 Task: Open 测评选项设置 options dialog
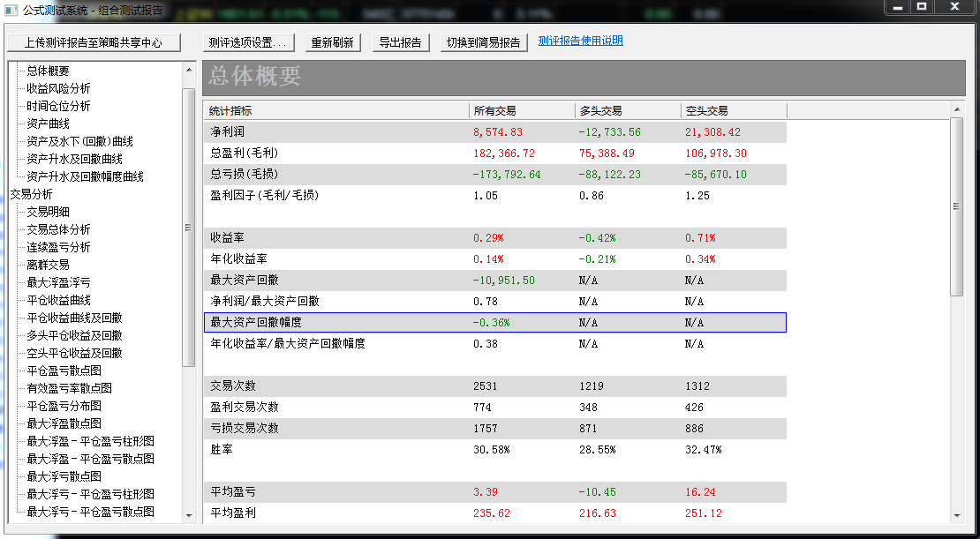(248, 42)
